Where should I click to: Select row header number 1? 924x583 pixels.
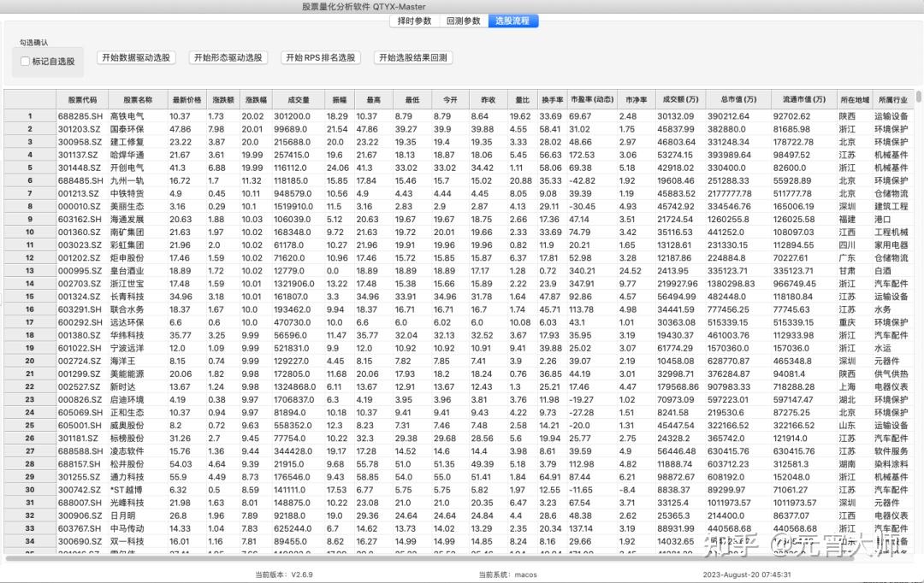tap(30, 116)
